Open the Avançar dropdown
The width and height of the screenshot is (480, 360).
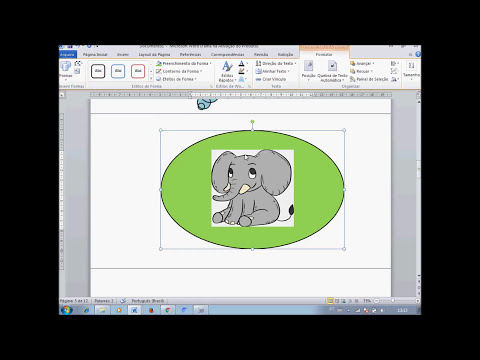coord(362,63)
